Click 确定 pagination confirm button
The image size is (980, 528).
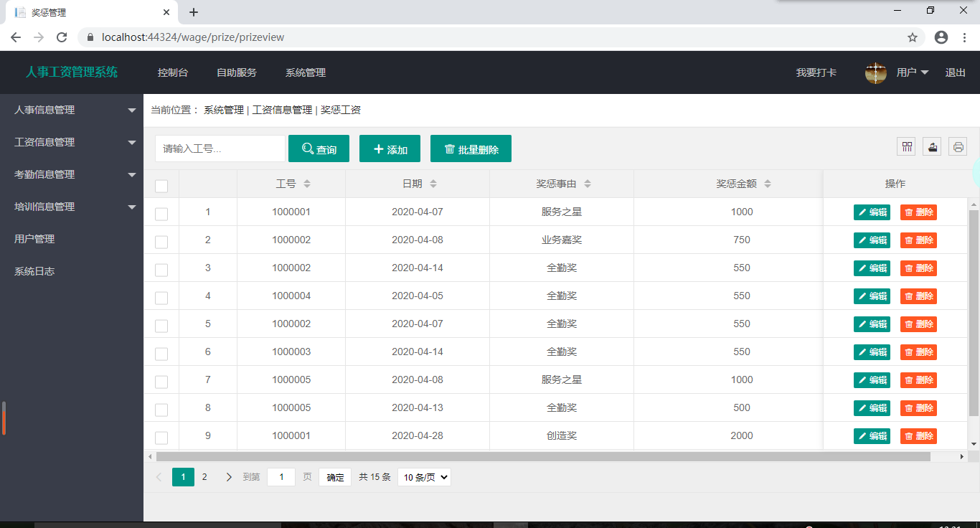click(x=335, y=477)
